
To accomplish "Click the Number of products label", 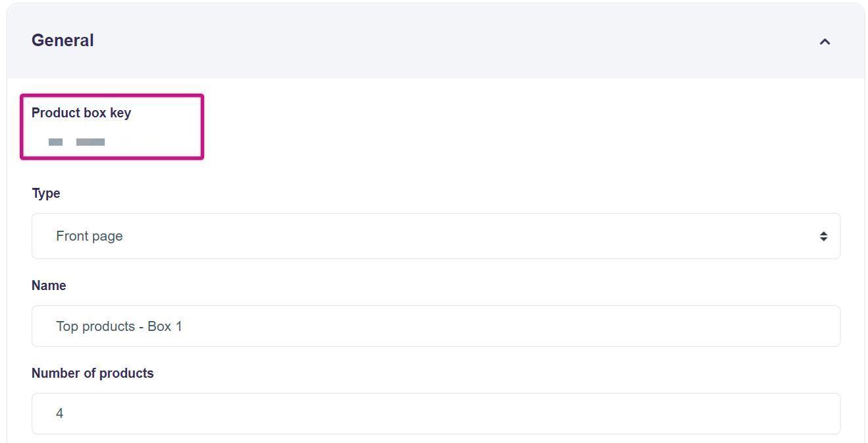I will (92, 373).
